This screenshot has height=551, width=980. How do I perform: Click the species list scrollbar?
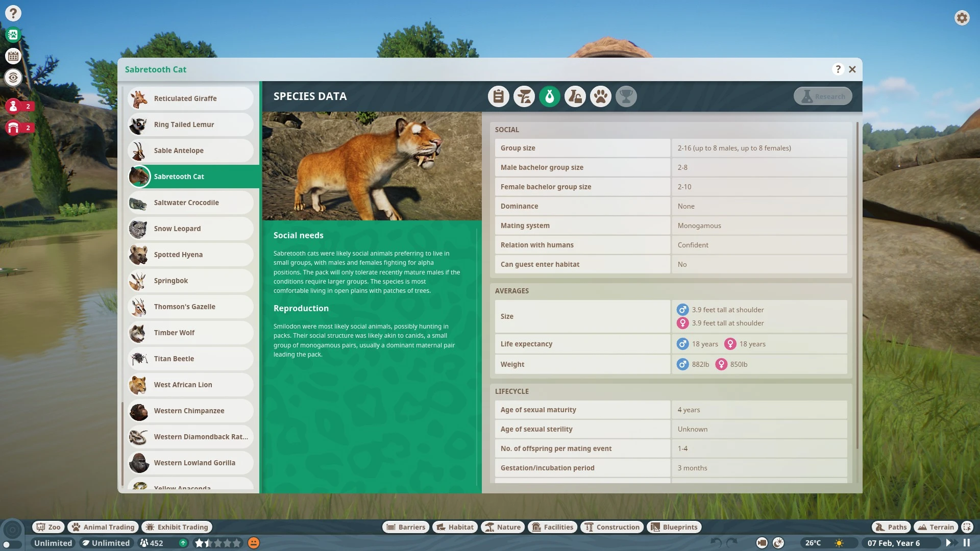pyautogui.click(x=122, y=444)
